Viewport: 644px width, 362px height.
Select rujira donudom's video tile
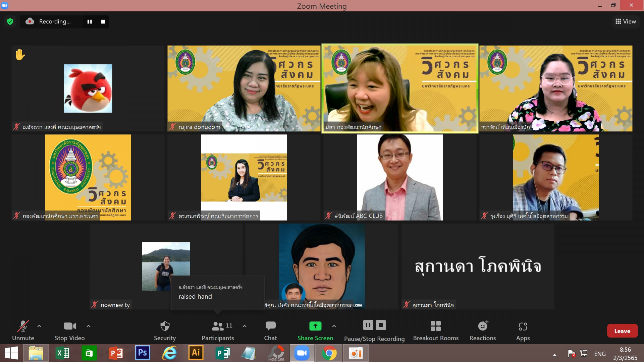click(x=244, y=88)
